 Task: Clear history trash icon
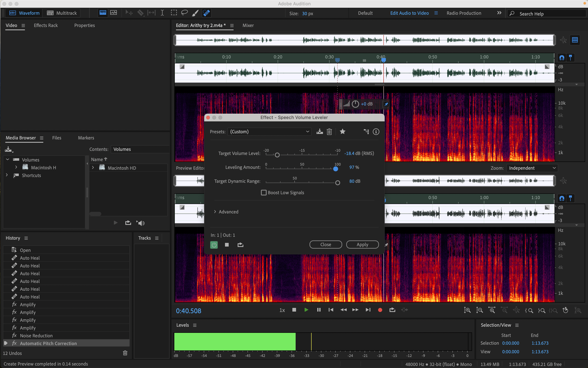click(x=125, y=353)
